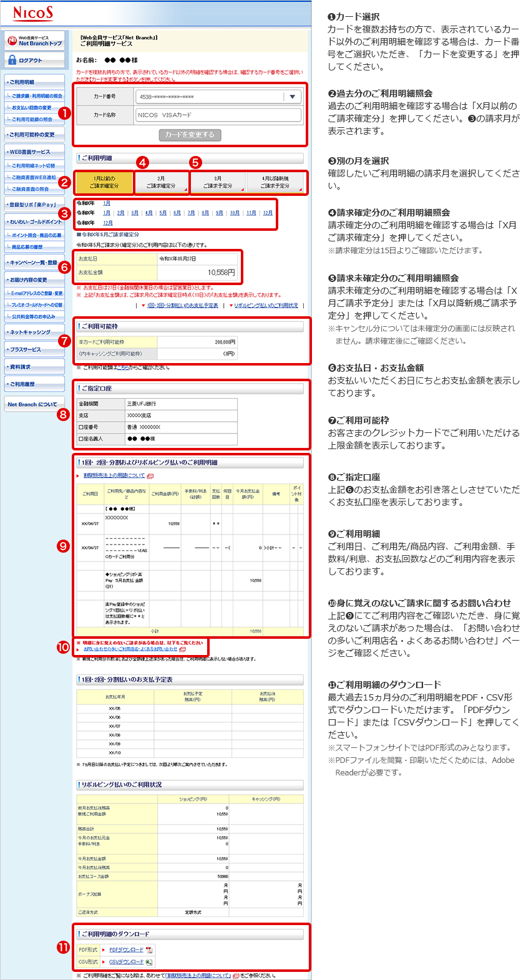521x980 pixels.
Task: Click the PDFダウンロード link
Action: coord(126,949)
